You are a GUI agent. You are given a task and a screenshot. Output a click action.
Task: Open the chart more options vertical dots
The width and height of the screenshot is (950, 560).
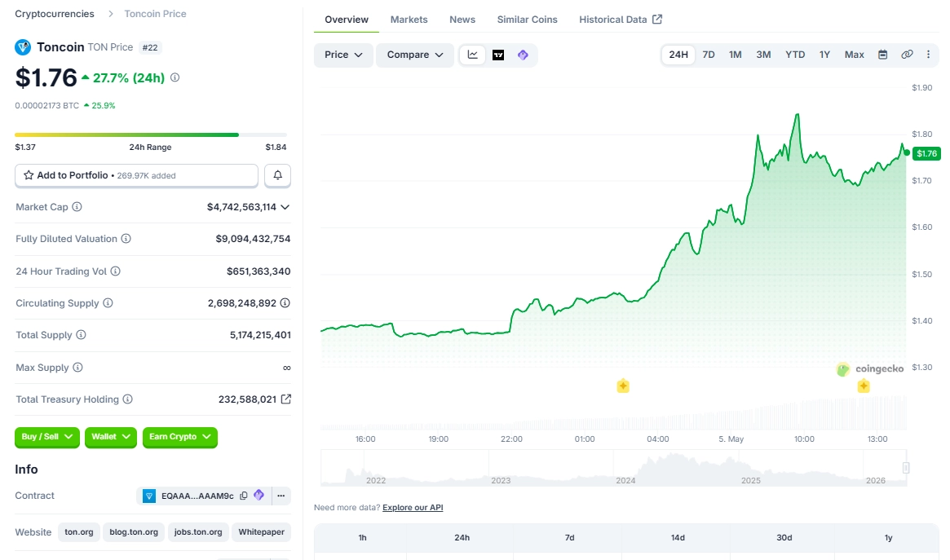(928, 55)
